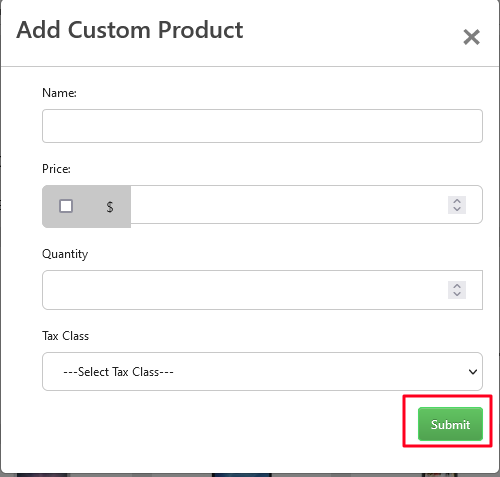Screen dimensions: 500x477
Task: Click the Add Custom Product heading
Action: pyautogui.click(x=130, y=30)
